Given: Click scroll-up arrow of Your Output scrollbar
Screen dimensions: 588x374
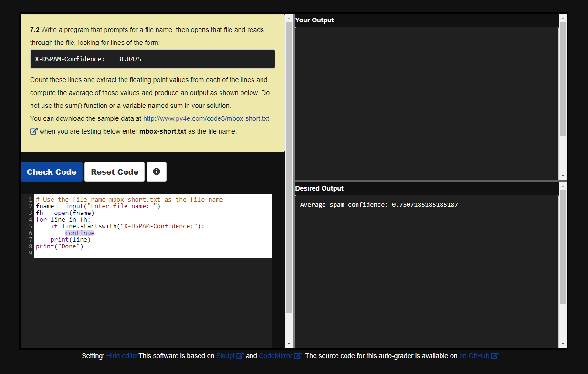Looking at the screenshot, I should pos(563,18).
